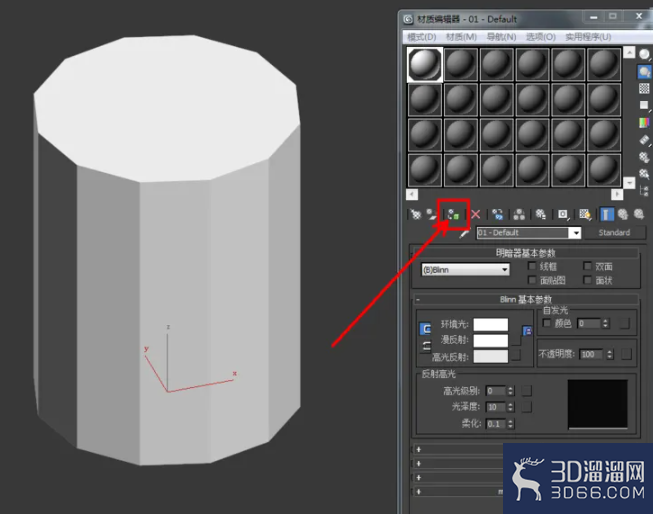Click the 漫反射 map button
This screenshot has width=653, height=514.
tap(516, 340)
